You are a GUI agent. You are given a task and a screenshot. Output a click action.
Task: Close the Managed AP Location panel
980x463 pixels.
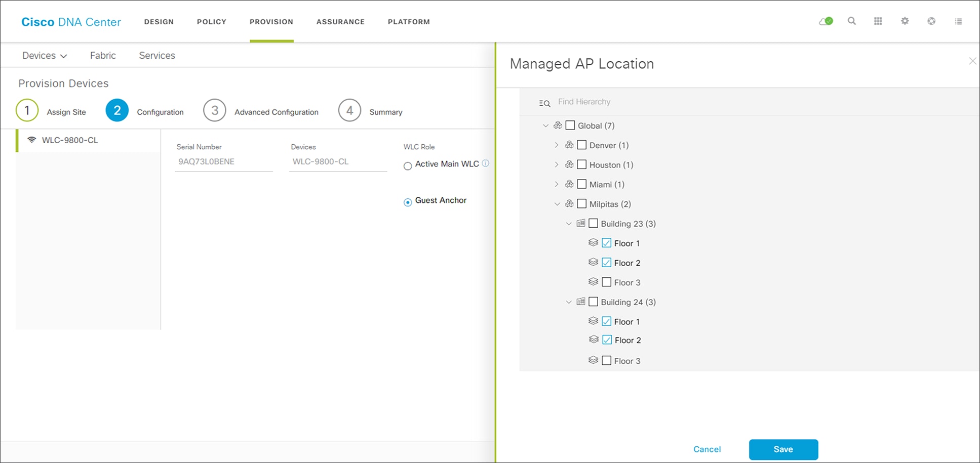(972, 61)
